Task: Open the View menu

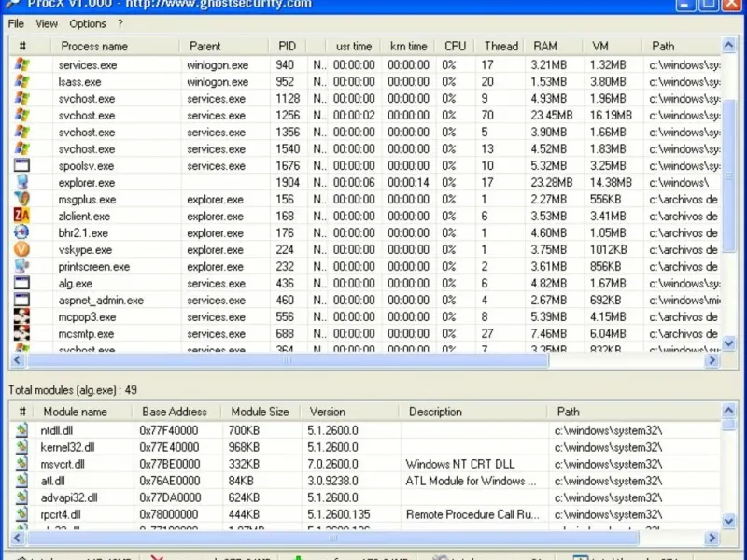Action: 47,23
